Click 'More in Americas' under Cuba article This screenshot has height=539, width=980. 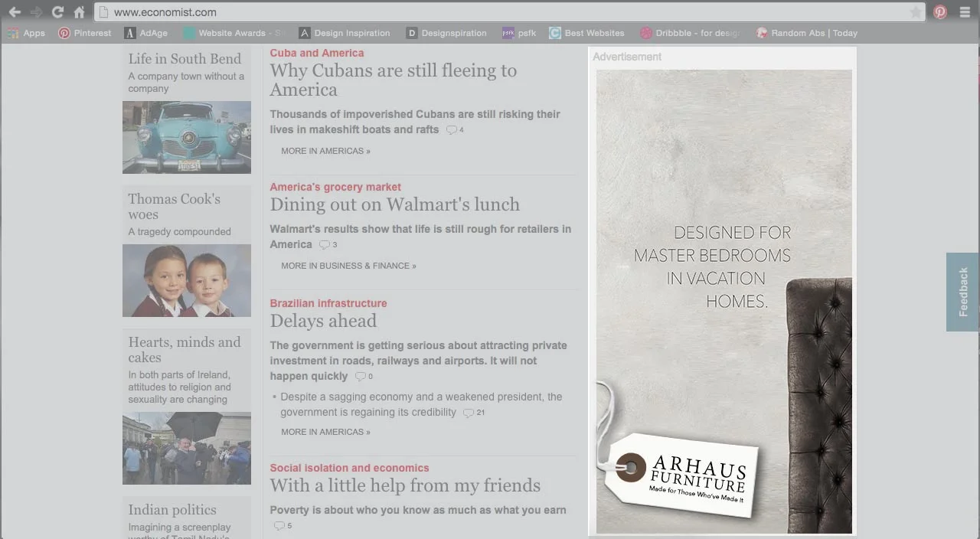coord(325,151)
